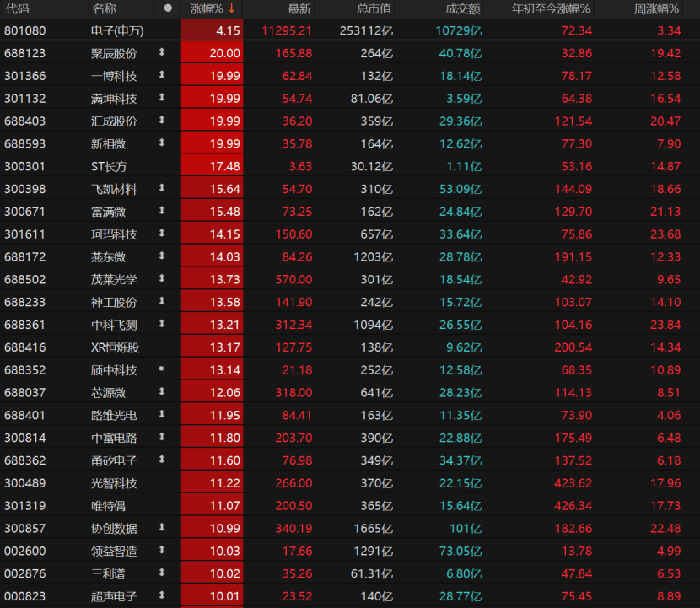Click the marker icon beside 中科飞测
This screenshot has width=700, height=608.
pos(162,324)
